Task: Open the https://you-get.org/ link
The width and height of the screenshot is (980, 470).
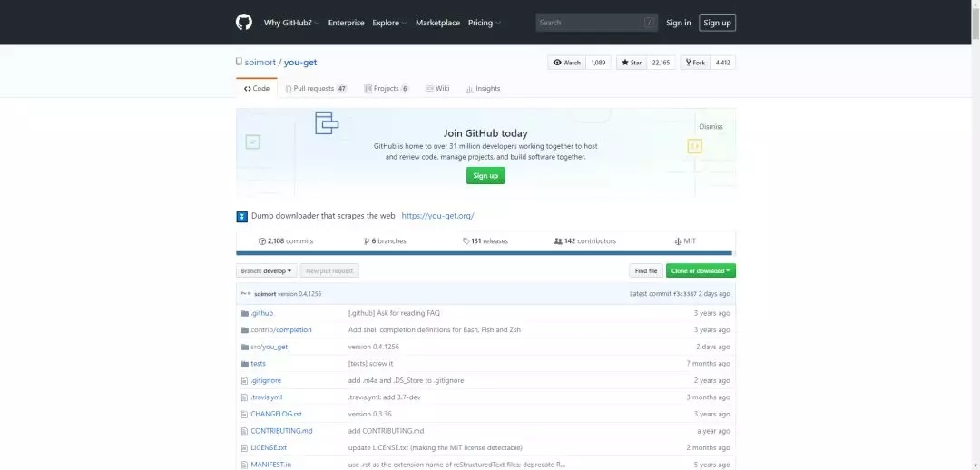Action: pyautogui.click(x=437, y=216)
